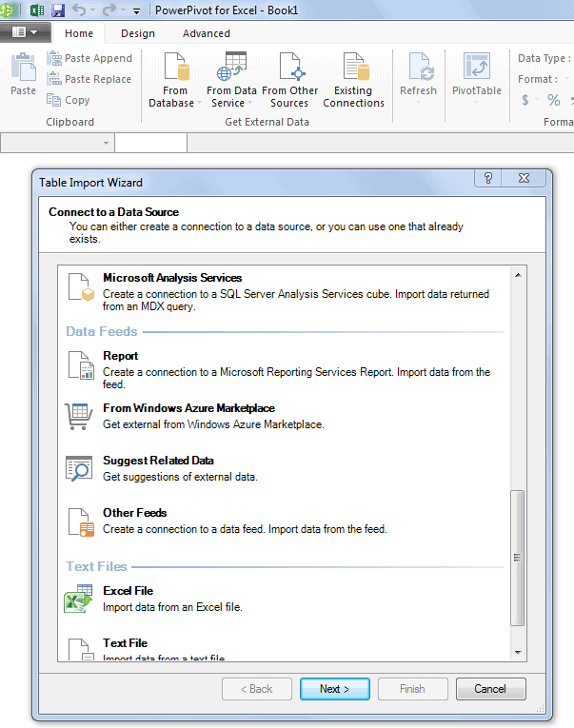The image size is (574, 728).
Task: Choose Microsoft Analysis Services data source
Action: [x=284, y=291]
